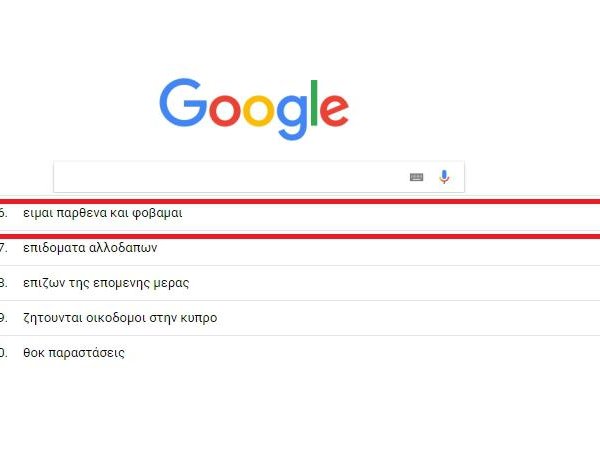Open the on-screen keyboard icon
This screenshot has height=450, width=600.
click(417, 177)
